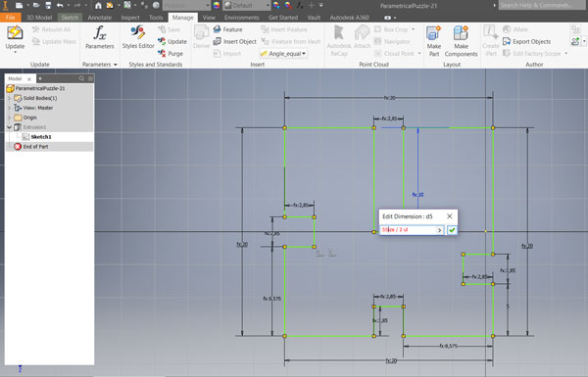Open the File menu
The width and height of the screenshot is (588, 377).
(x=10, y=18)
